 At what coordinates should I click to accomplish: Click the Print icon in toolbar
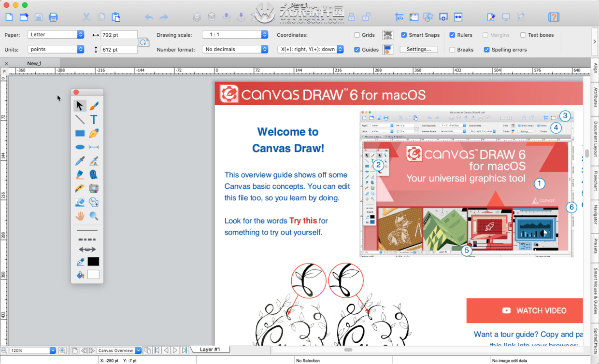(x=53, y=17)
